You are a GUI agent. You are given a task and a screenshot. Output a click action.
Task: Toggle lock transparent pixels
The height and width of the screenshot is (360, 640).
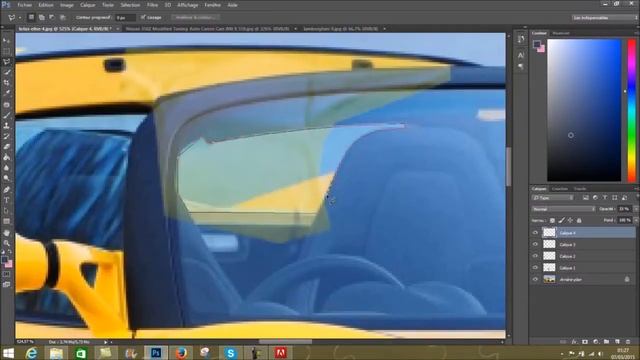point(552,220)
